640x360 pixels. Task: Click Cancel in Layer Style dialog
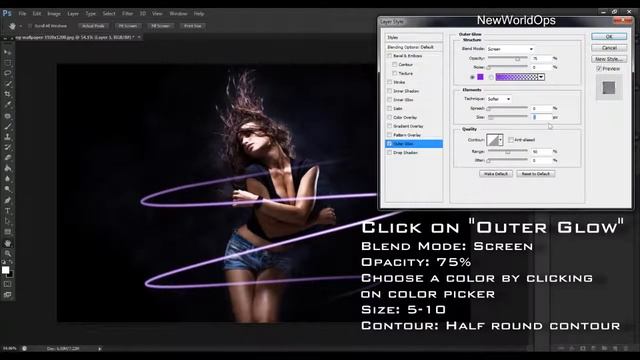pos(609,48)
